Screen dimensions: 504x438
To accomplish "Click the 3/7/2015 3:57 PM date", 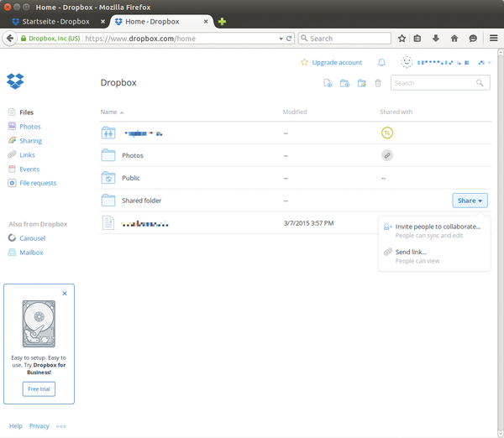I will (308, 223).
